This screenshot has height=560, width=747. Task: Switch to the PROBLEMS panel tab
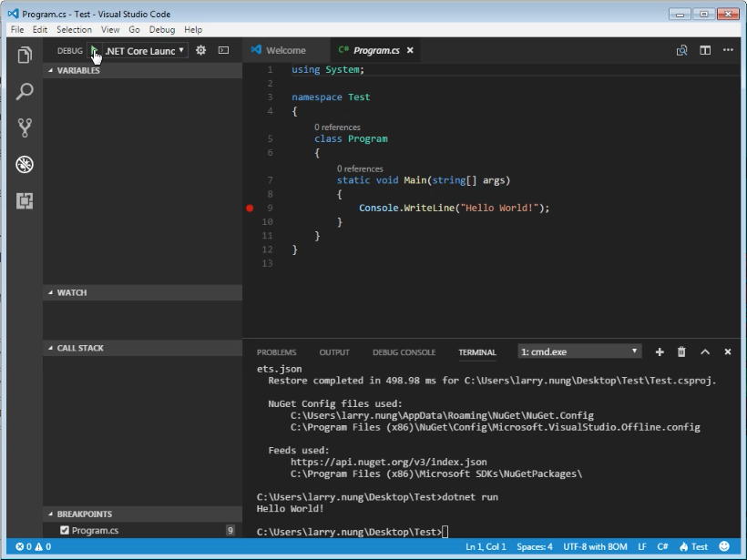(x=276, y=352)
